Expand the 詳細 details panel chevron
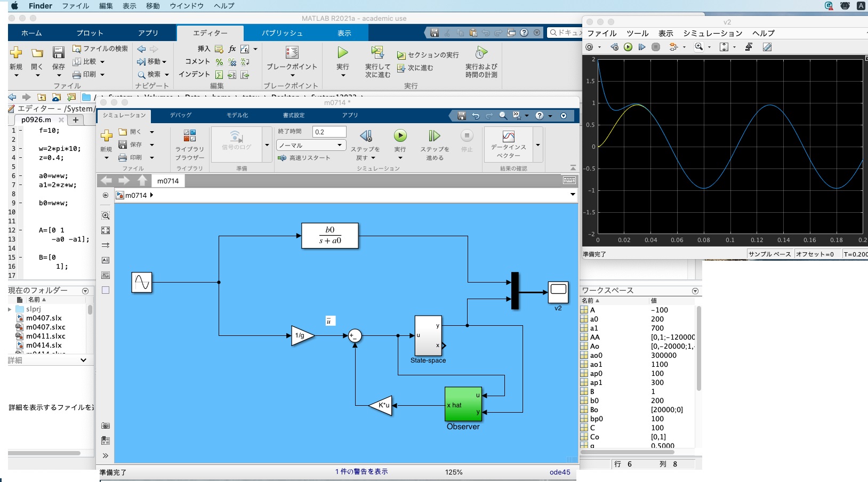 tap(83, 360)
